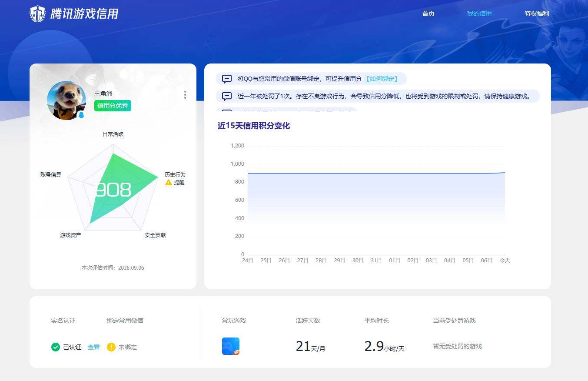Click the 本次评估时间 date text
The width and height of the screenshot is (588, 381).
113,268
